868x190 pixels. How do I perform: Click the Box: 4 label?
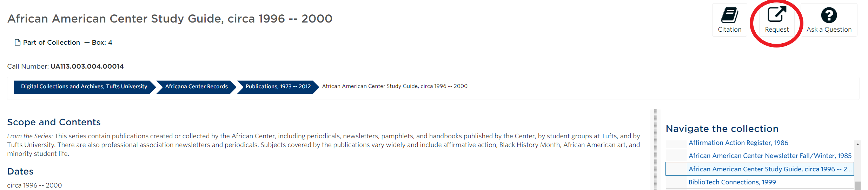pyautogui.click(x=102, y=43)
